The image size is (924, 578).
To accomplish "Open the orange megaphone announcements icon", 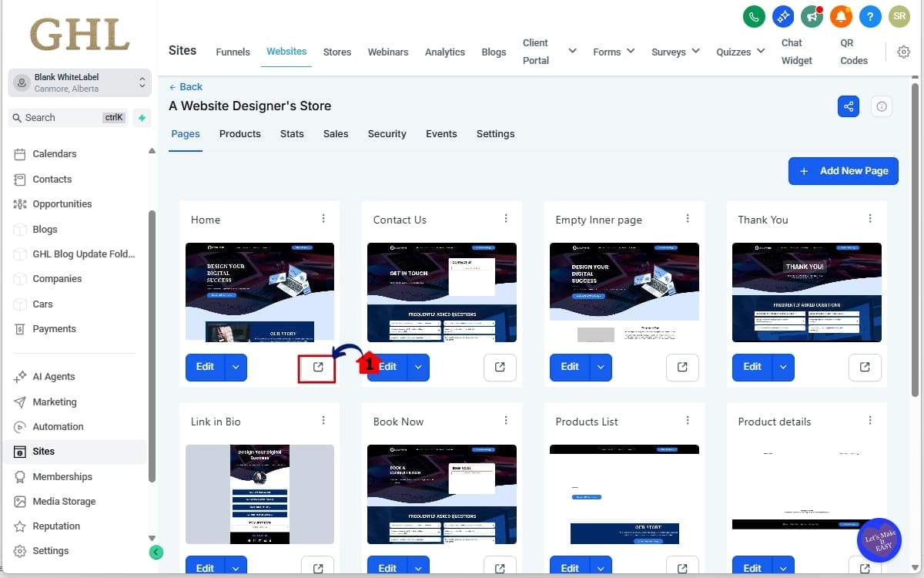I will pyautogui.click(x=812, y=15).
